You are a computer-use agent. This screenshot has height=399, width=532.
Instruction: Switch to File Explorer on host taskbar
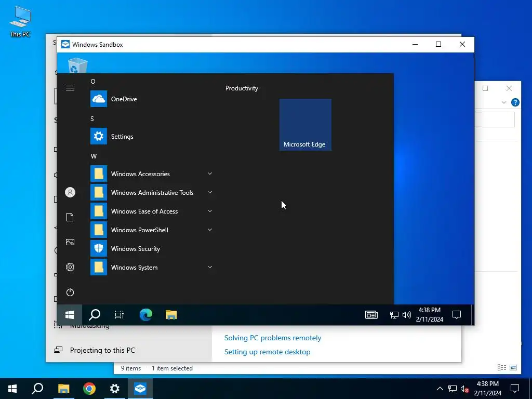(x=64, y=389)
